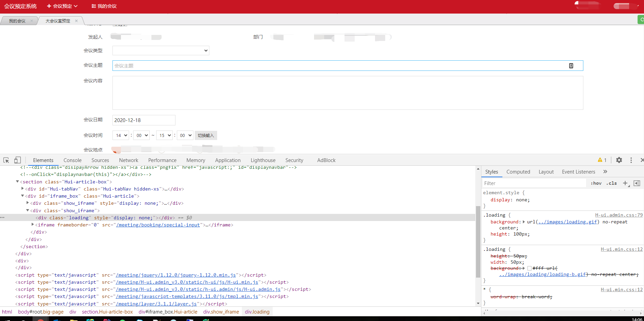644x321 pixels.
Task: Switch to the Computed styles tab
Action: click(518, 172)
